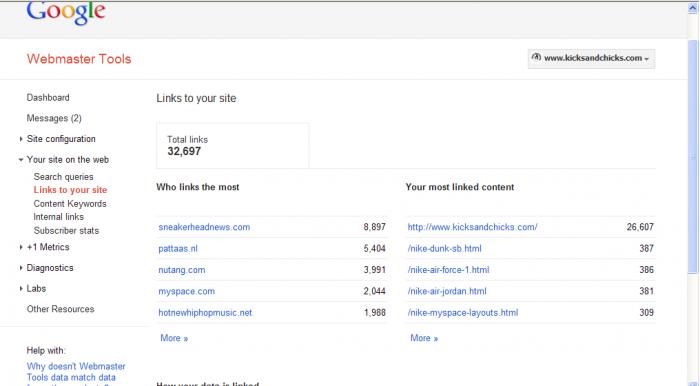Click the Site configuration label
Viewport: 700px width, 386px height.
tap(61, 139)
